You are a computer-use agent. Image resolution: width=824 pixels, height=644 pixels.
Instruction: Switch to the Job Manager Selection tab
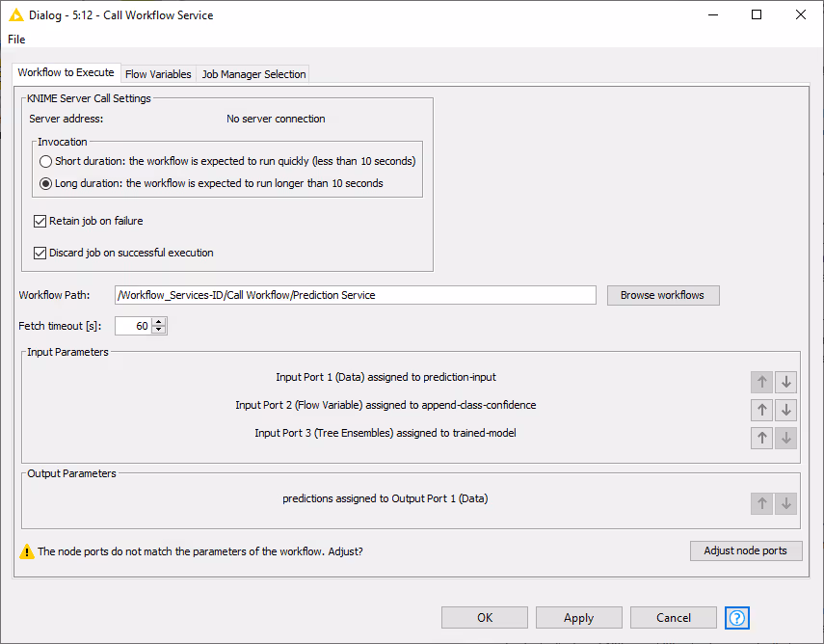(253, 73)
